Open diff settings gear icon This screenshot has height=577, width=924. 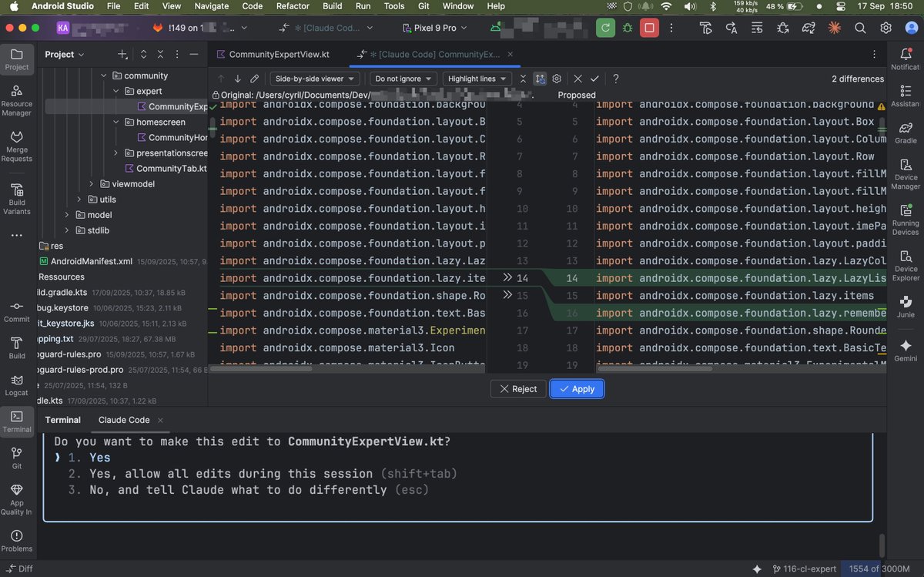tap(557, 79)
